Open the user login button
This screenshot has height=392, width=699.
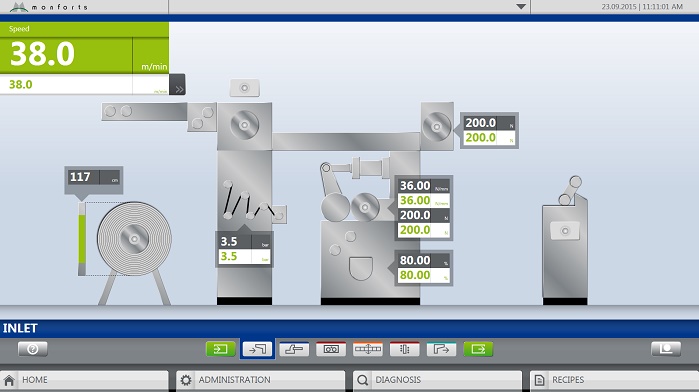pos(666,349)
